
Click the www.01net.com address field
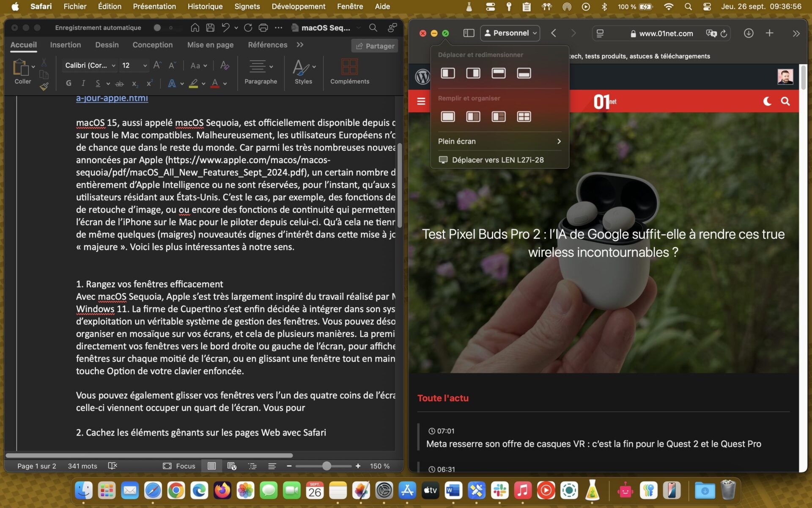pos(665,33)
